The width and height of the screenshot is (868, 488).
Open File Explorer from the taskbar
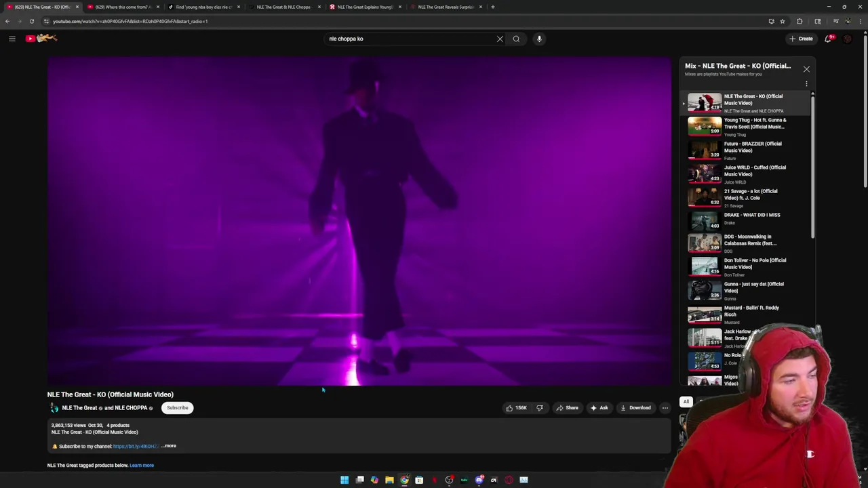(389, 480)
